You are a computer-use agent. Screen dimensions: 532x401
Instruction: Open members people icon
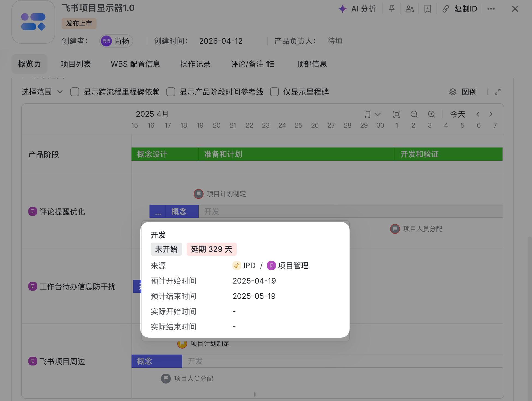[410, 9]
